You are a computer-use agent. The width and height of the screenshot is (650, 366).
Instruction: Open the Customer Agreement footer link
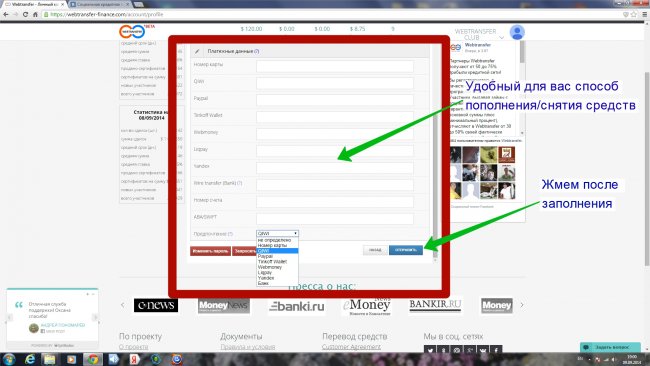351,347
